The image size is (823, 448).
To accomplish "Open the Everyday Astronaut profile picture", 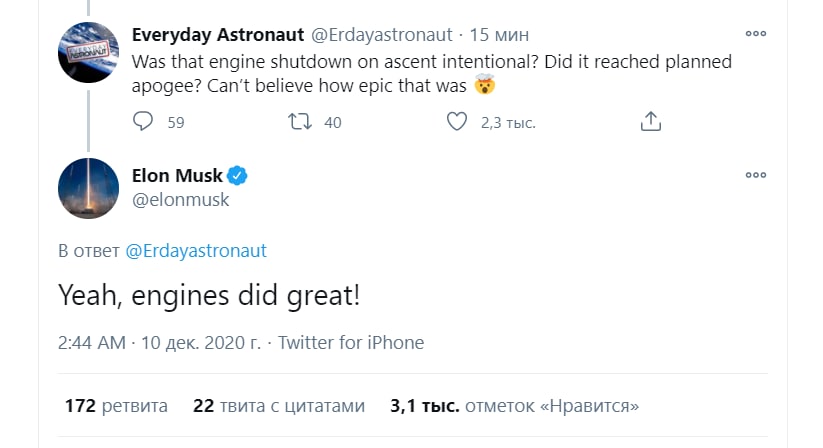I will coord(88,52).
